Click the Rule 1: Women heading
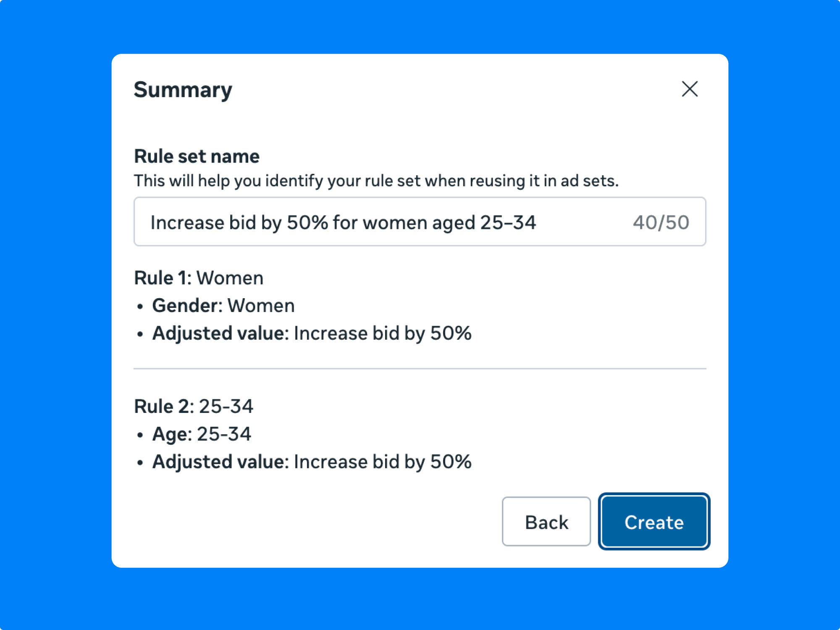The height and width of the screenshot is (630, 840). coord(198,278)
